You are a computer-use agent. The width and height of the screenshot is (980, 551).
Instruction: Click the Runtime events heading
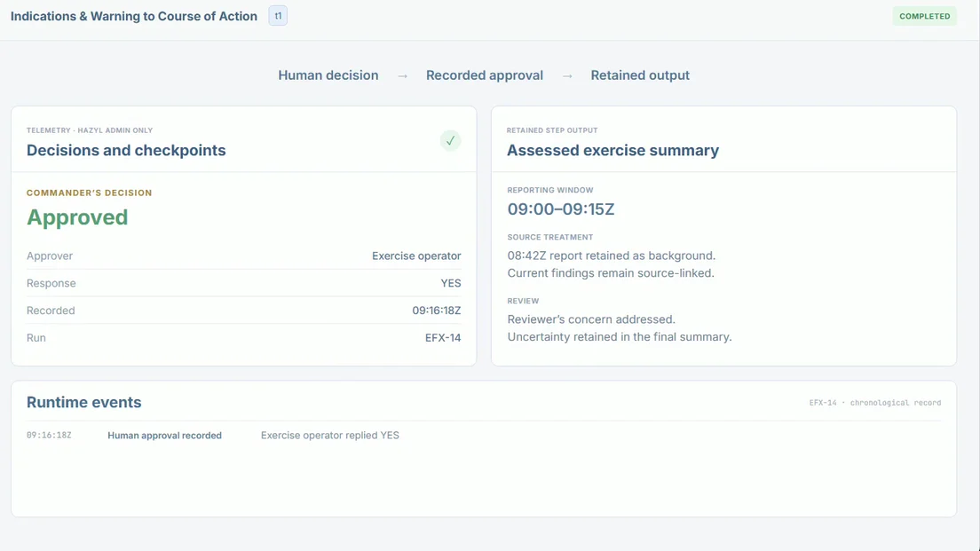(83, 402)
